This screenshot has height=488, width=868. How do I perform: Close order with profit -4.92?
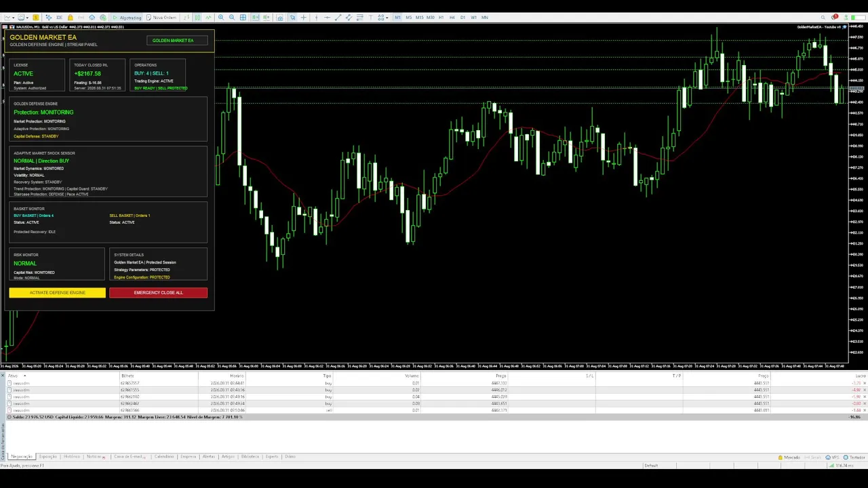[x=865, y=390]
